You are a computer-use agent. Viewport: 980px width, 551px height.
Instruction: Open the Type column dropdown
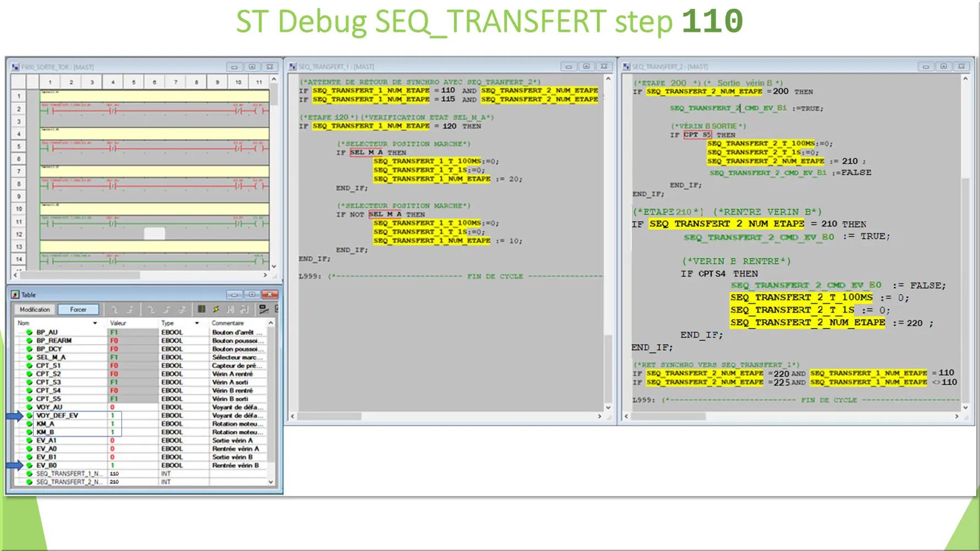point(196,323)
